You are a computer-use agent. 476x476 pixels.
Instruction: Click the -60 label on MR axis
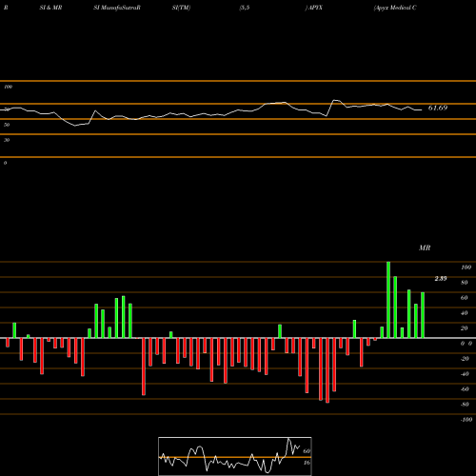[x=465, y=389]
